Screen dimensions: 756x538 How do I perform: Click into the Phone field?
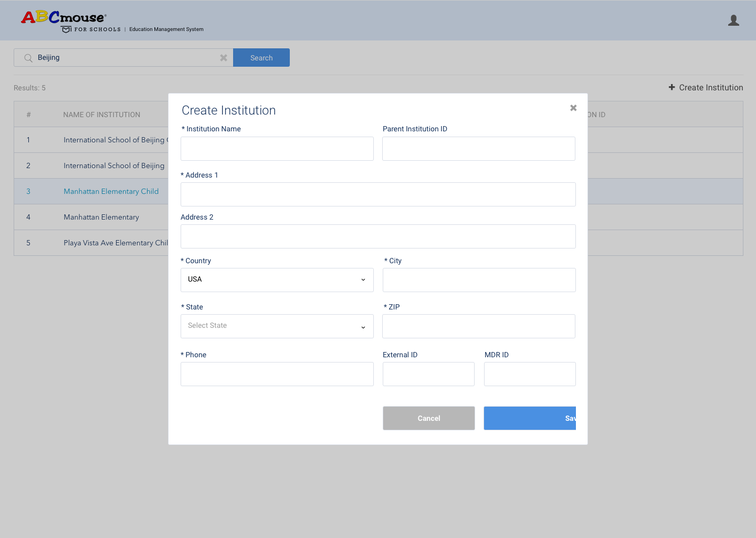[x=277, y=374]
